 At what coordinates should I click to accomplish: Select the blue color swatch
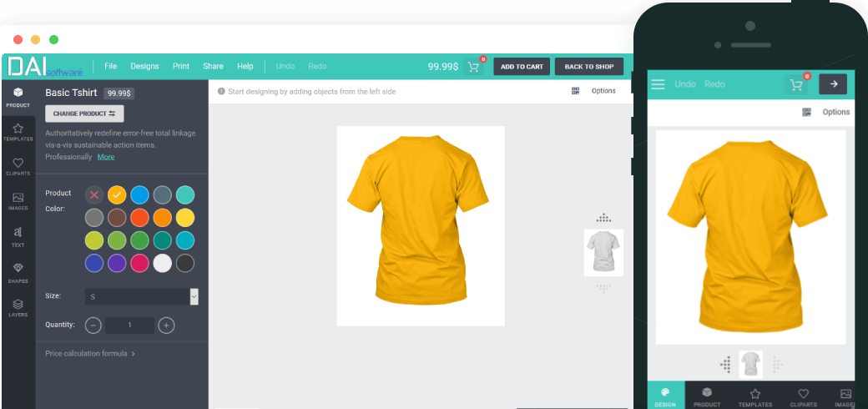(139, 194)
